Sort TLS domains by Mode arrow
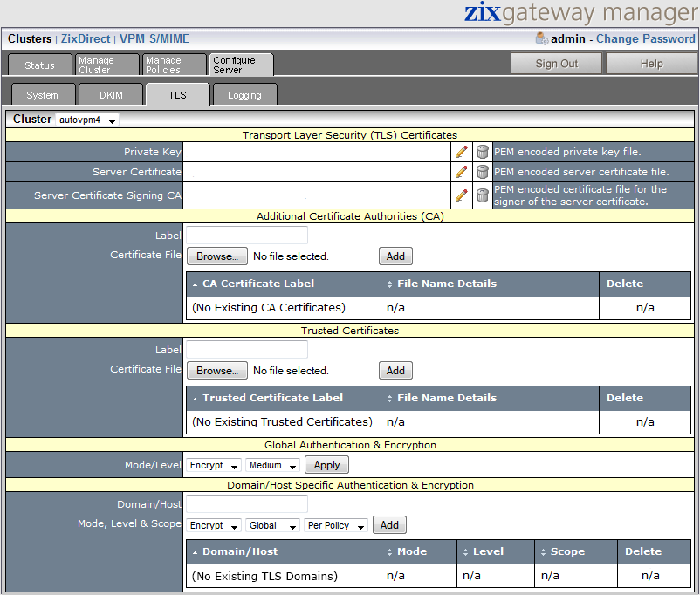 point(390,552)
